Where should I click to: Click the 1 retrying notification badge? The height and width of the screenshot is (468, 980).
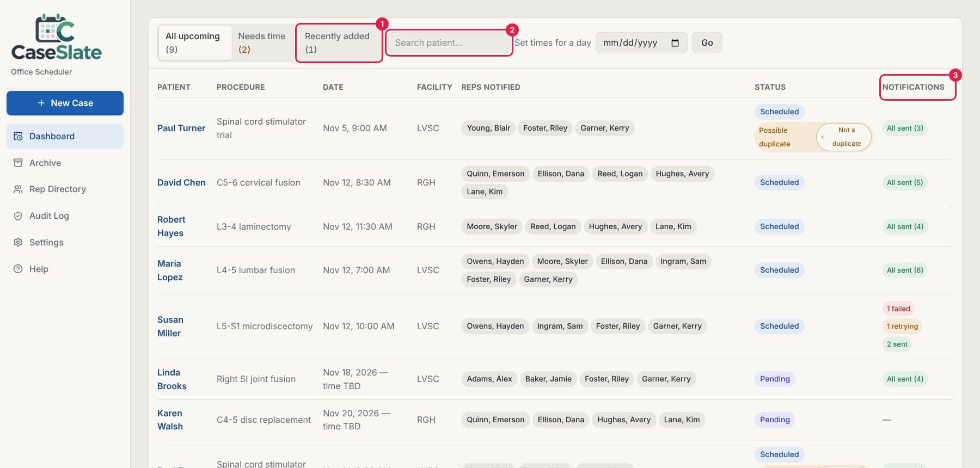(x=902, y=327)
